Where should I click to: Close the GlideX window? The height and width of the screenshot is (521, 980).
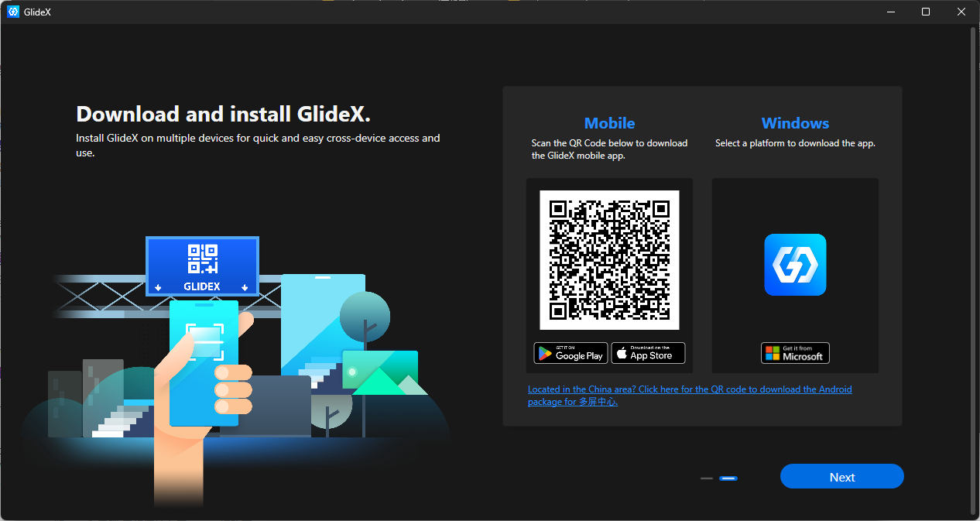961,12
